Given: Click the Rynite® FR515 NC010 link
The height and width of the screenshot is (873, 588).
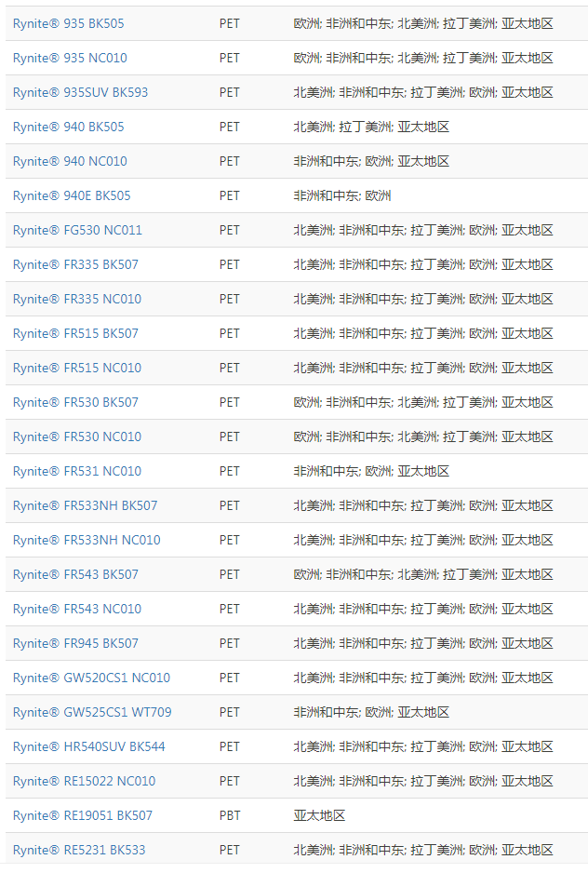Looking at the screenshot, I should tap(77, 368).
